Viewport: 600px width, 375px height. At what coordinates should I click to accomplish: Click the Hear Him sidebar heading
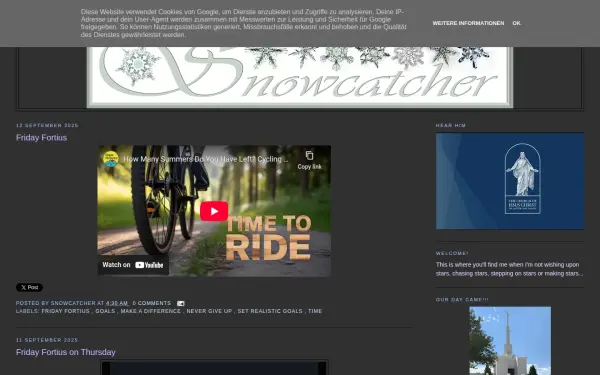pos(451,126)
